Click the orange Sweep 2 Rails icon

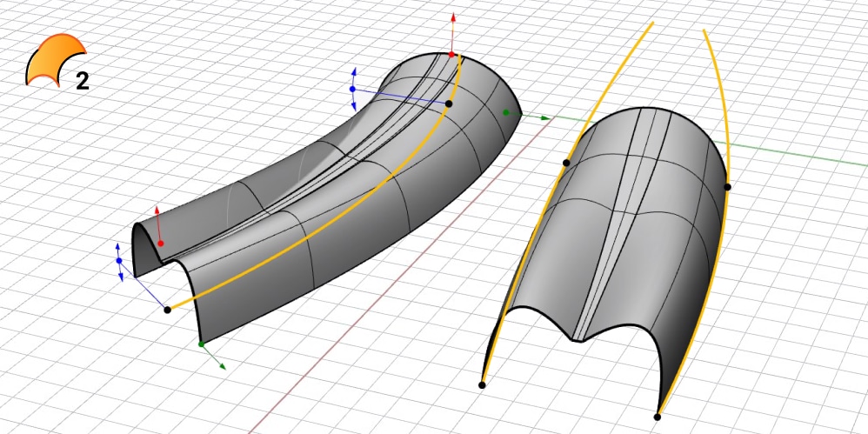(54, 61)
